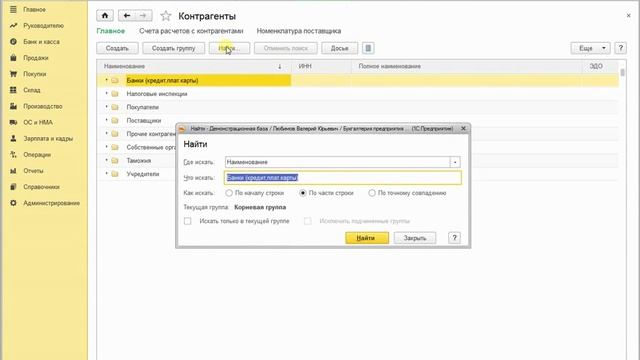Click the Где искать field showing Наименование

click(338, 162)
